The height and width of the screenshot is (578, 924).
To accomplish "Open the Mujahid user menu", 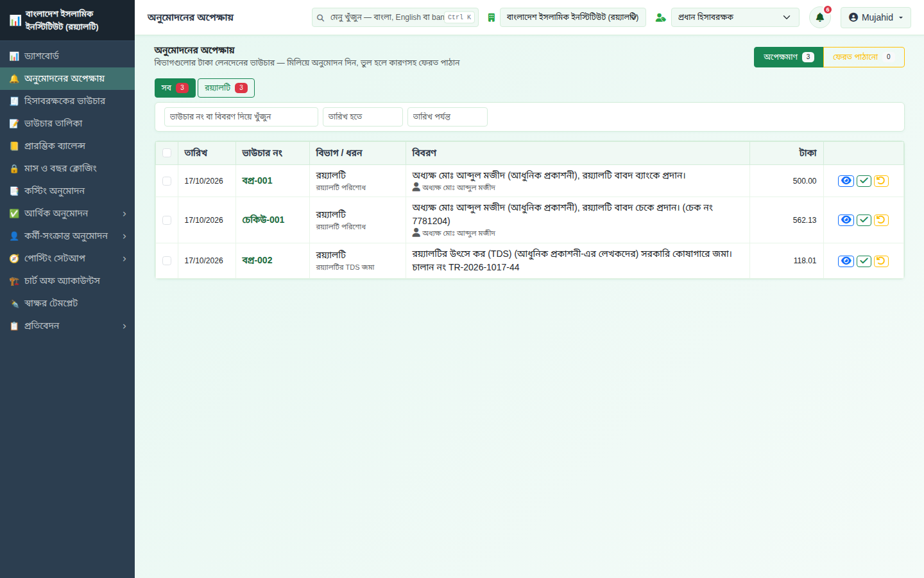I will (876, 17).
